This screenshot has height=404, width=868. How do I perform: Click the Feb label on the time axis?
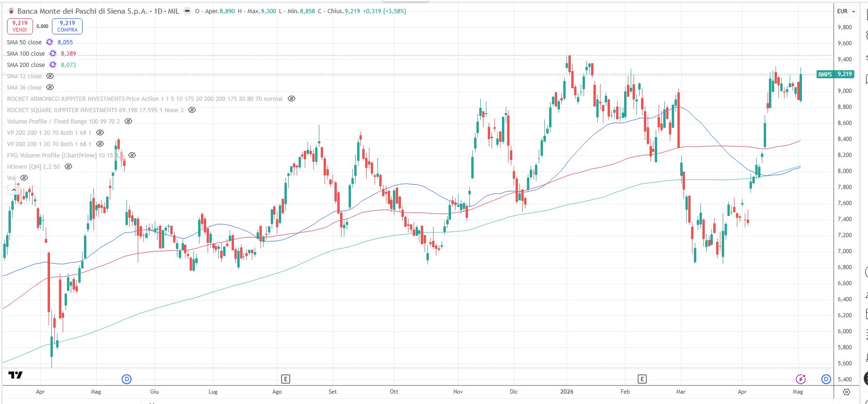click(x=625, y=392)
